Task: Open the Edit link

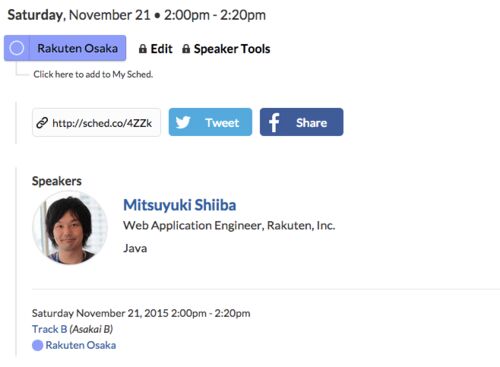Action: pyautogui.click(x=161, y=49)
